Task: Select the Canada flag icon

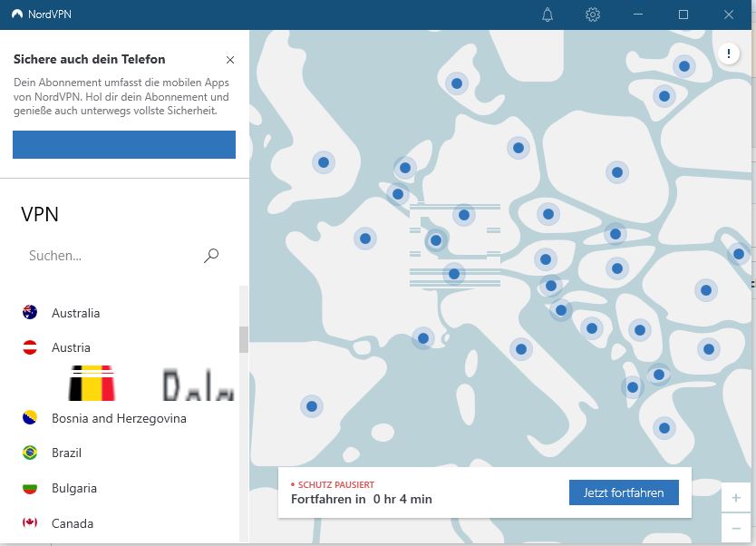Action: [30, 522]
